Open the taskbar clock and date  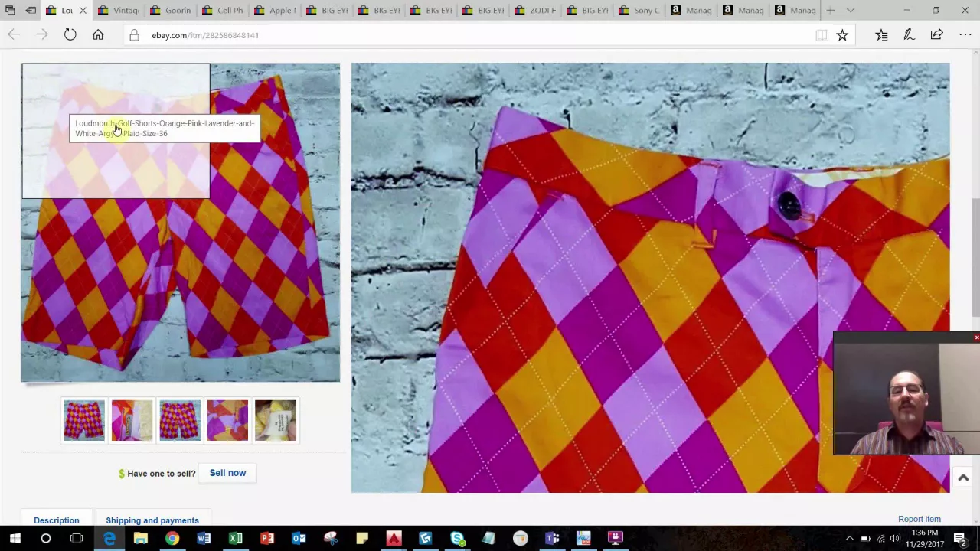pos(925,538)
